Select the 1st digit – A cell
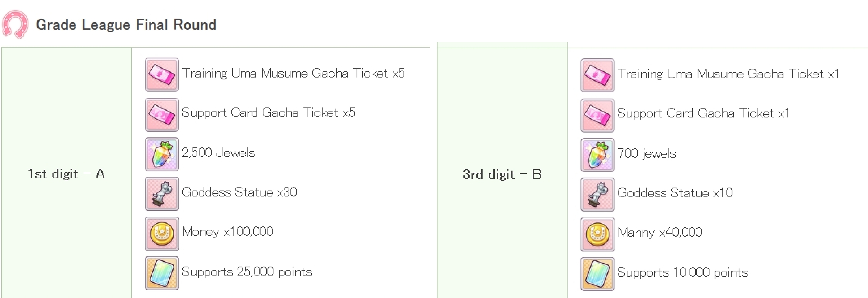This screenshot has width=868, height=298. pos(67,174)
